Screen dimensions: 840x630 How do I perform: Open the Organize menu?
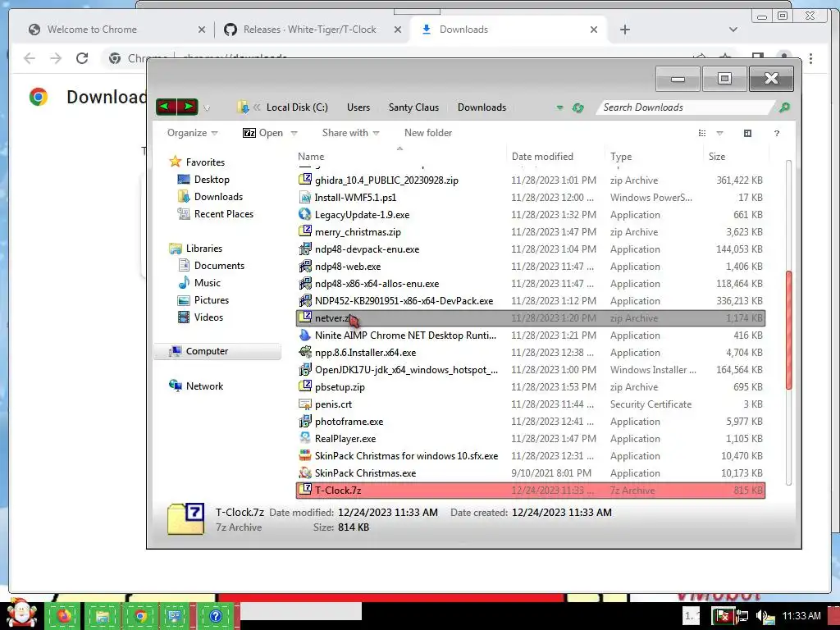[x=192, y=133]
